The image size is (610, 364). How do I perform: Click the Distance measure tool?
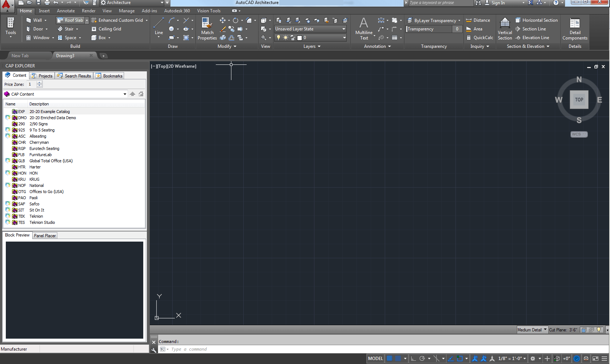tap(478, 20)
